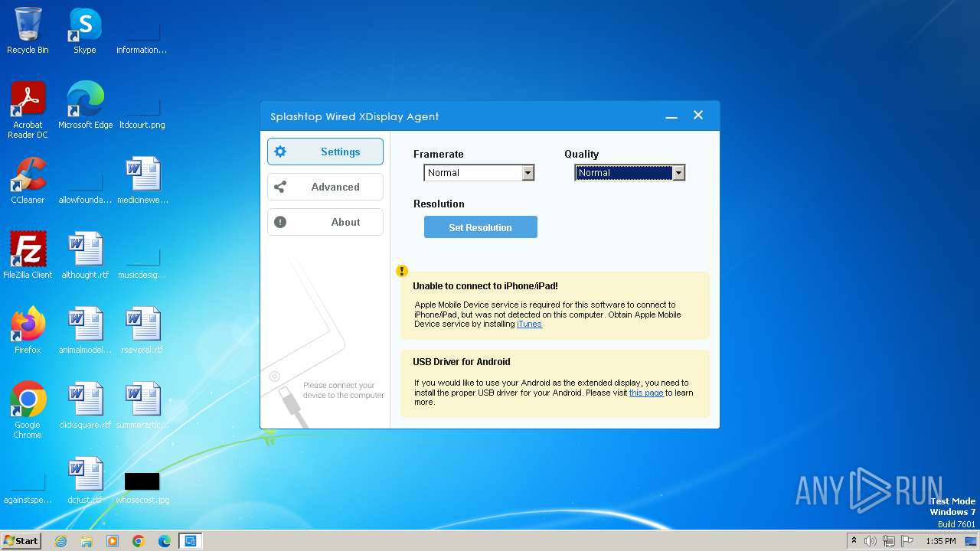Close the Splashtop Wired XDisplay window
The width and height of the screenshot is (980, 551).
click(698, 115)
